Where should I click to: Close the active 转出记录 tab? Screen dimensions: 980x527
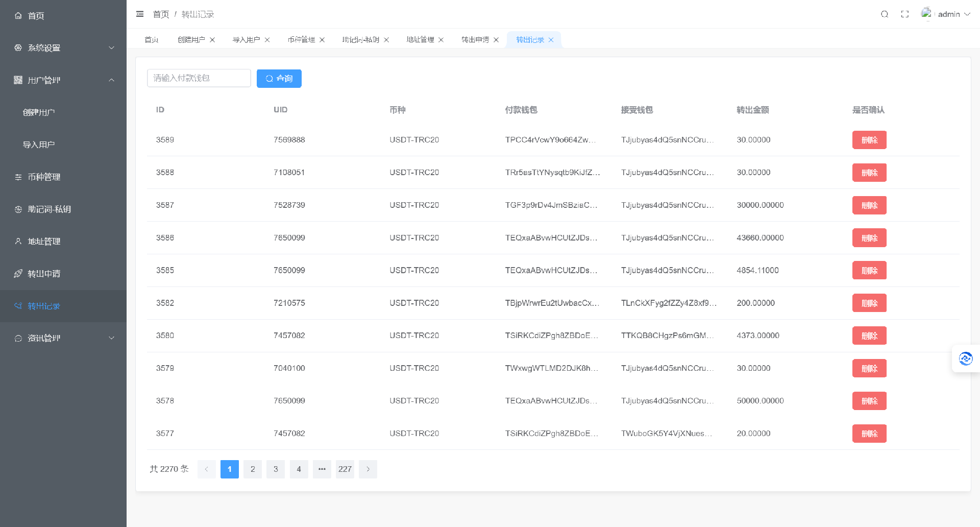click(551, 40)
